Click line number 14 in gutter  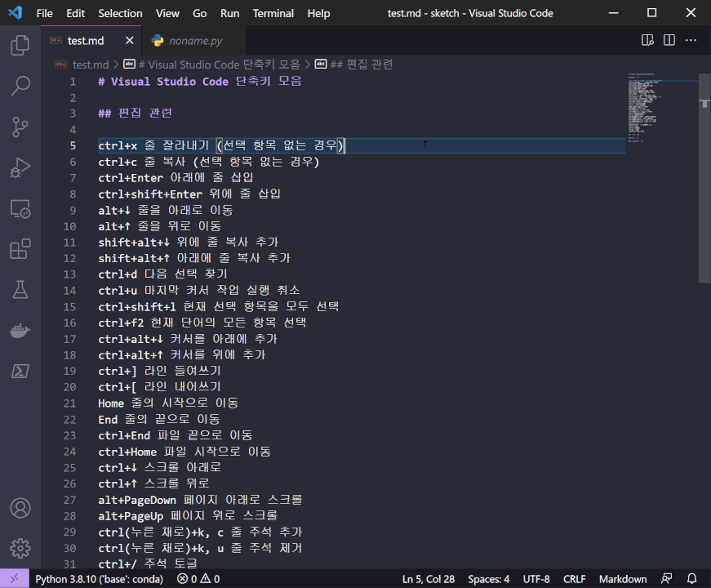(70, 291)
